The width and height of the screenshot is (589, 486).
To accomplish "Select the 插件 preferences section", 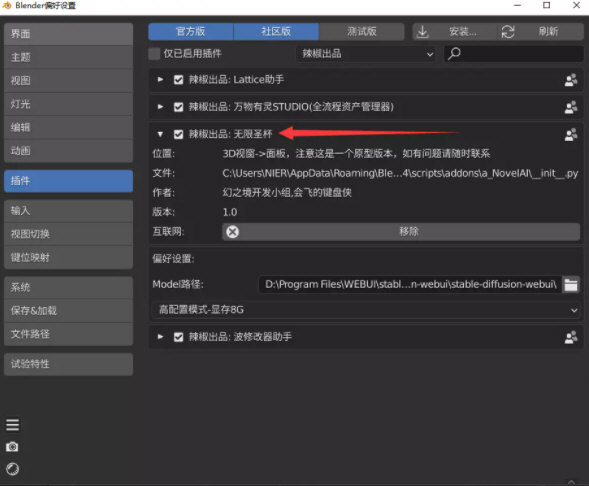I will coord(68,181).
